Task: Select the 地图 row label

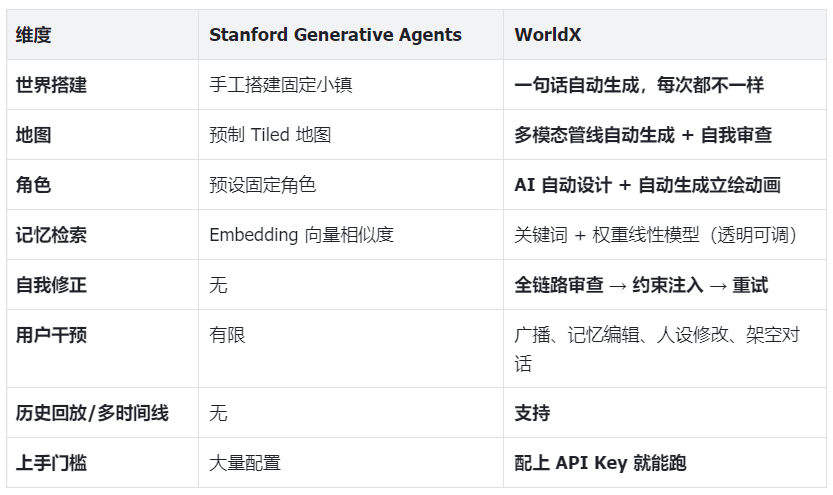Action: tap(103, 135)
